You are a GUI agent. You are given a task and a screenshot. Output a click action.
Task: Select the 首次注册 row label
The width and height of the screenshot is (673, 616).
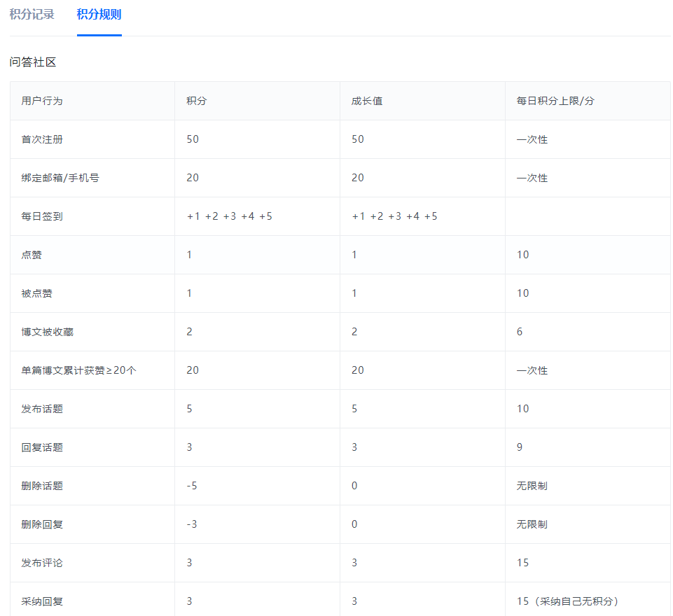(42, 139)
